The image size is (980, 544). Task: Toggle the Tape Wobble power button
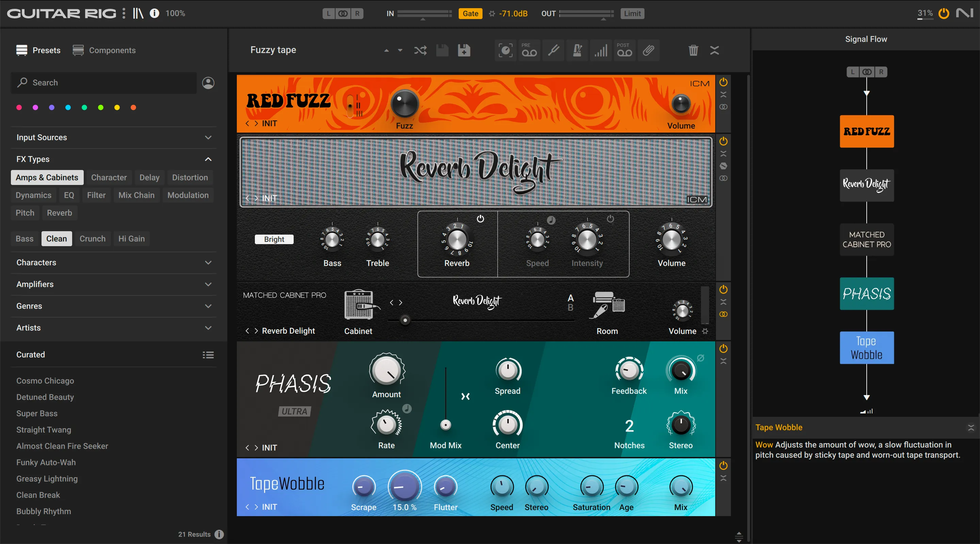(x=723, y=465)
